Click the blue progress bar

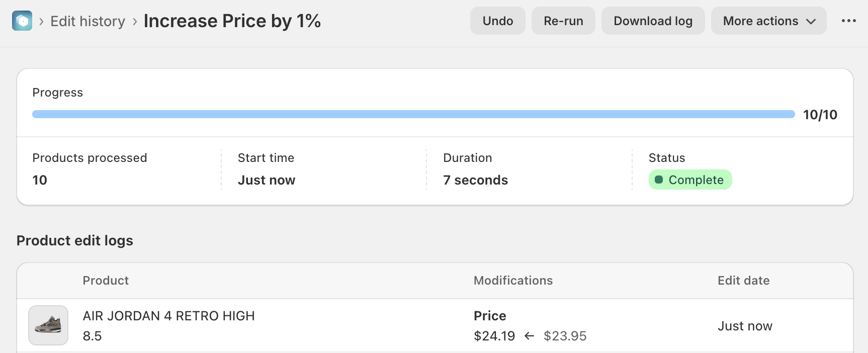pyautogui.click(x=413, y=114)
